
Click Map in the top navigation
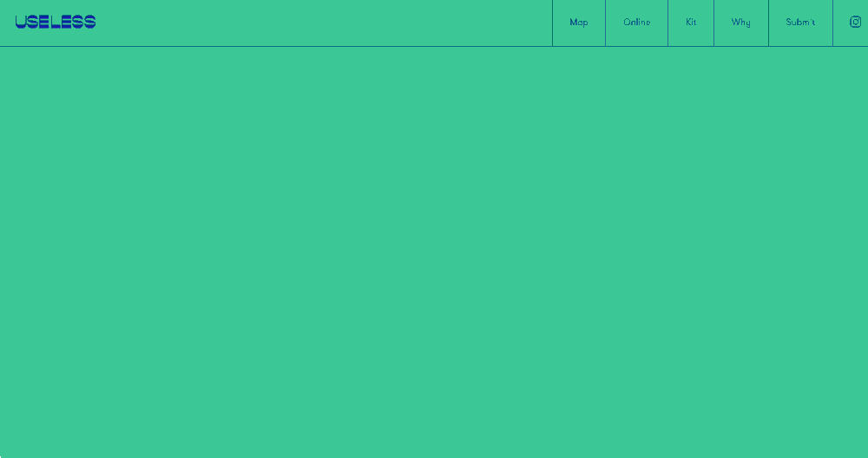578,23
